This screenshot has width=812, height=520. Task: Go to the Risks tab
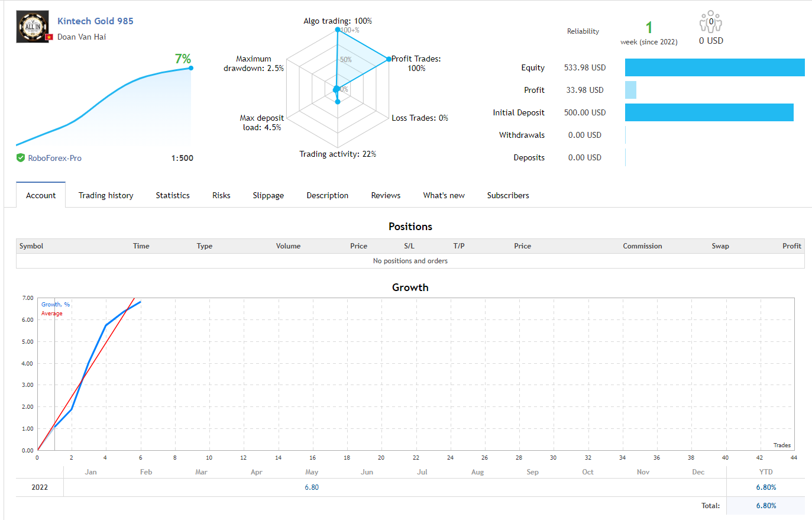[x=221, y=195]
